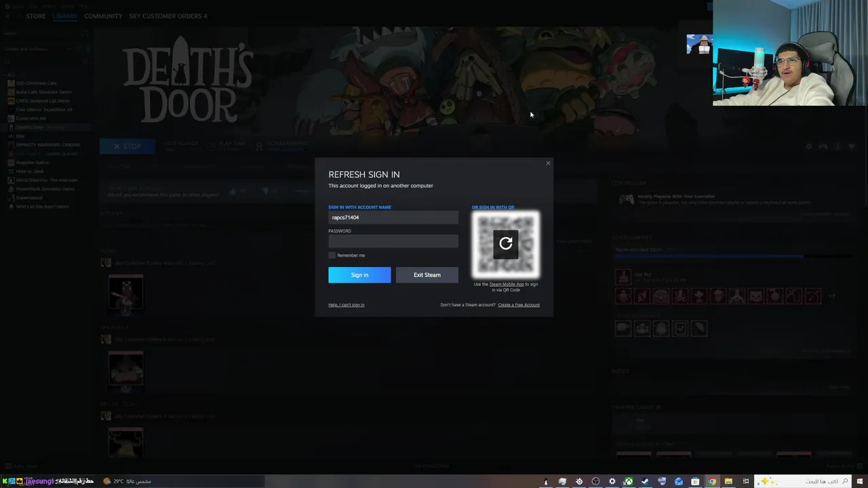The height and width of the screenshot is (488, 868).
Task: Select Boba Cafe Simulator Demo in library
Action: click(x=43, y=91)
